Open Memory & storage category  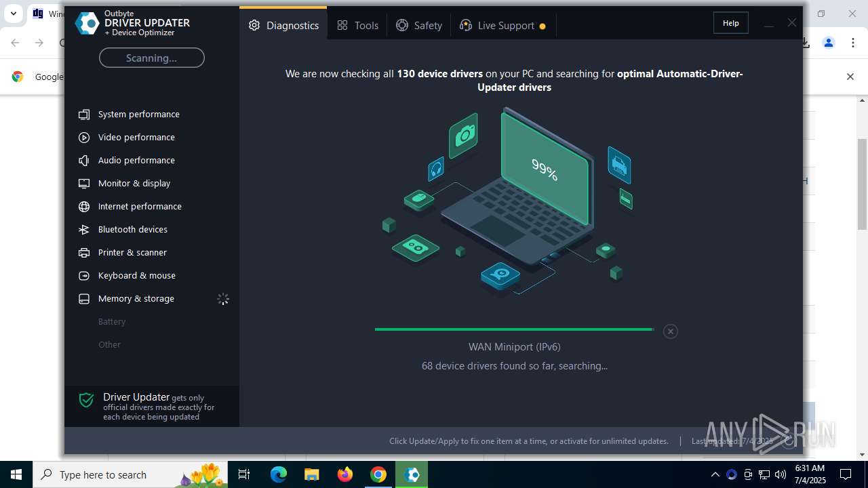(136, 299)
